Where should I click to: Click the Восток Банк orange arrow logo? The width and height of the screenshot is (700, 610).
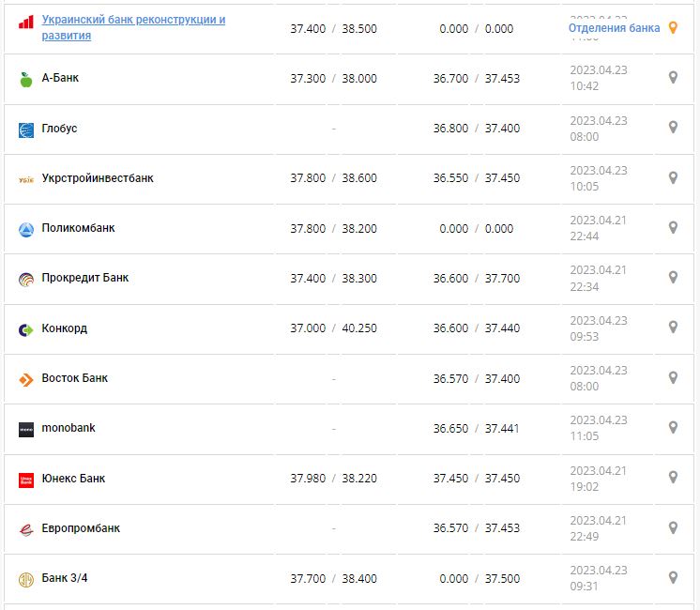click(x=26, y=379)
